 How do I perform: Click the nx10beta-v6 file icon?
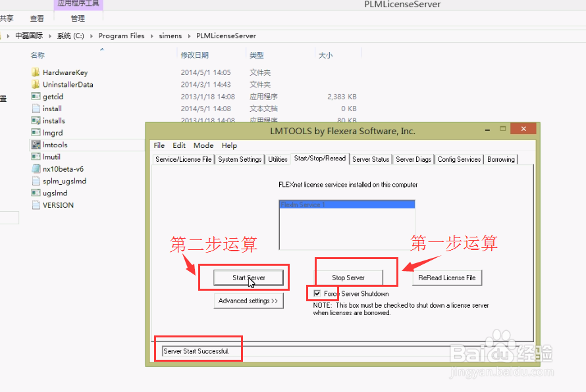tap(36, 169)
